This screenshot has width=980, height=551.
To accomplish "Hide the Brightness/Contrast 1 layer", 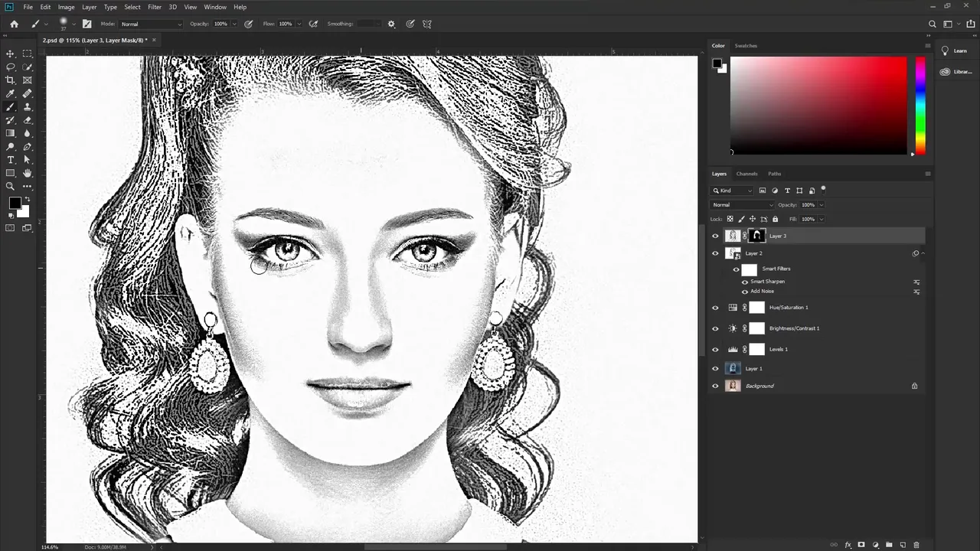I will coord(715,328).
